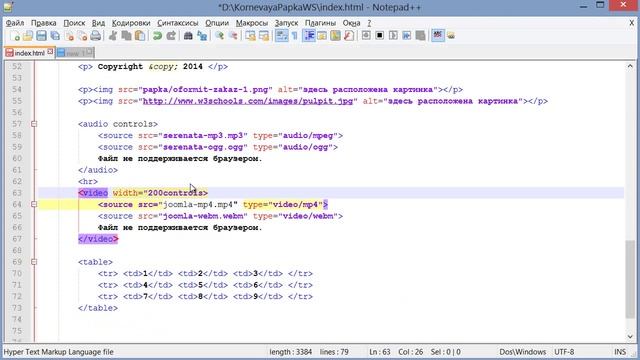The width and height of the screenshot is (640, 360).
Task: Click line number 63 in the margin
Action: pyautogui.click(x=17, y=193)
